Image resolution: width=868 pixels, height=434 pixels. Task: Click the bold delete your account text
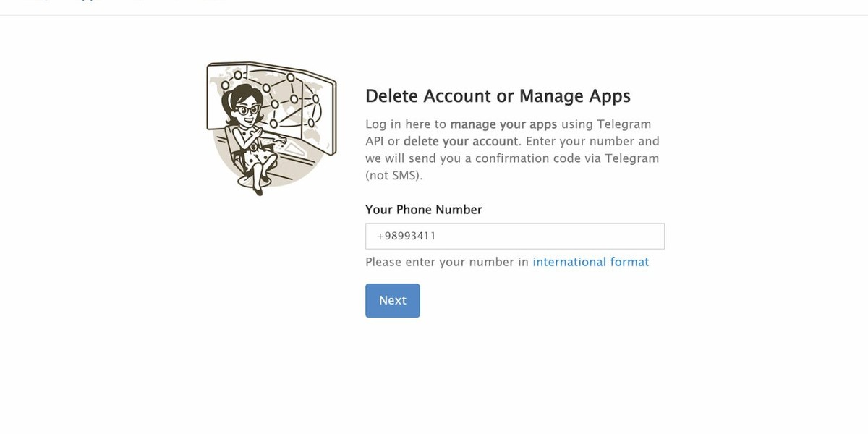coord(461,141)
